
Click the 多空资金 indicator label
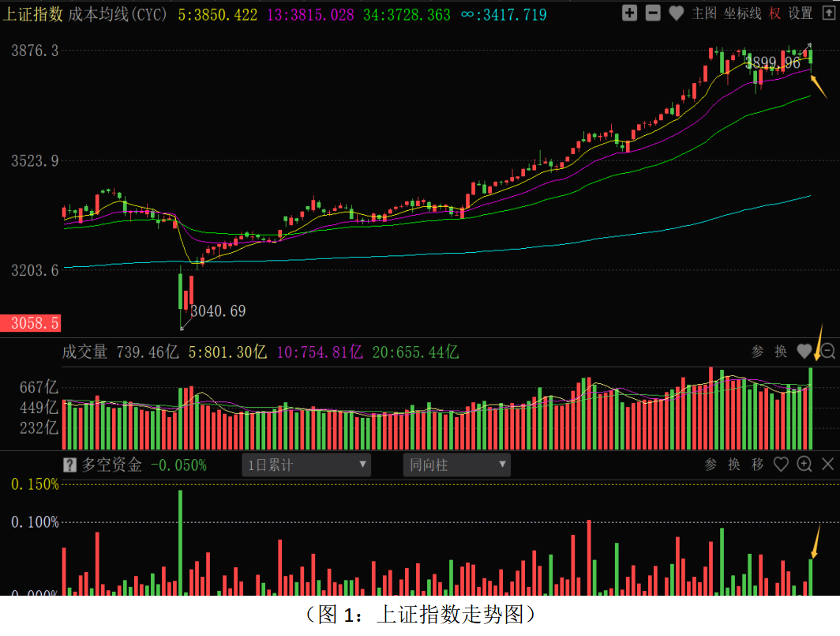click(111, 465)
